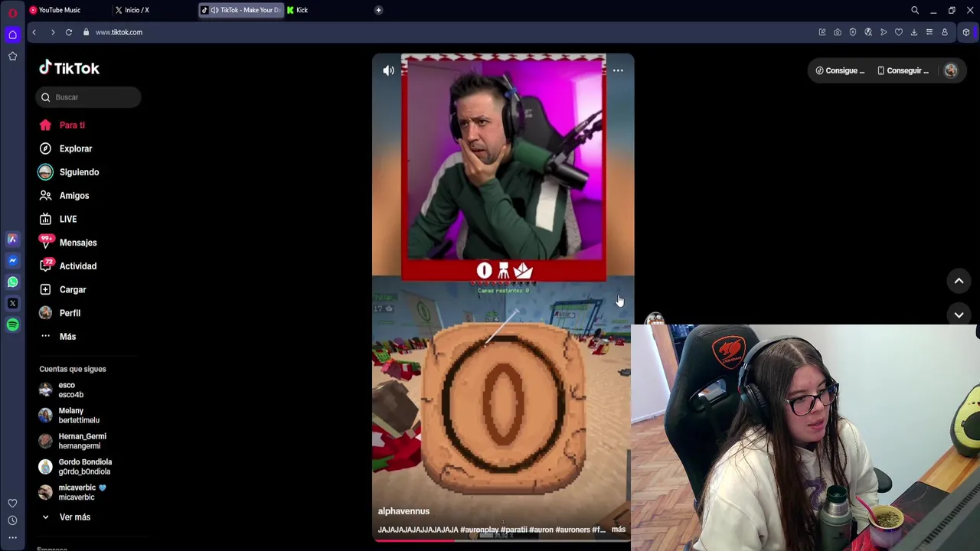Screen dimensions: 980x551
Task: Open the heart icon at Opera sidebar bottom
Action: tap(12, 504)
